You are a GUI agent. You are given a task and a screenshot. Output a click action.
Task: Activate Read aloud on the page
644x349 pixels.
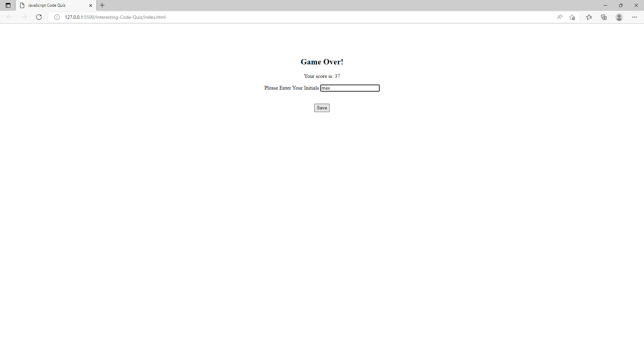(x=560, y=17)
